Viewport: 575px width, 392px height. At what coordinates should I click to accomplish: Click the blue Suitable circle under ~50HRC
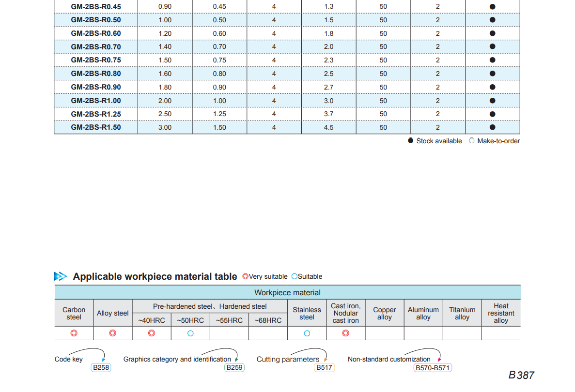coord(190,333)
